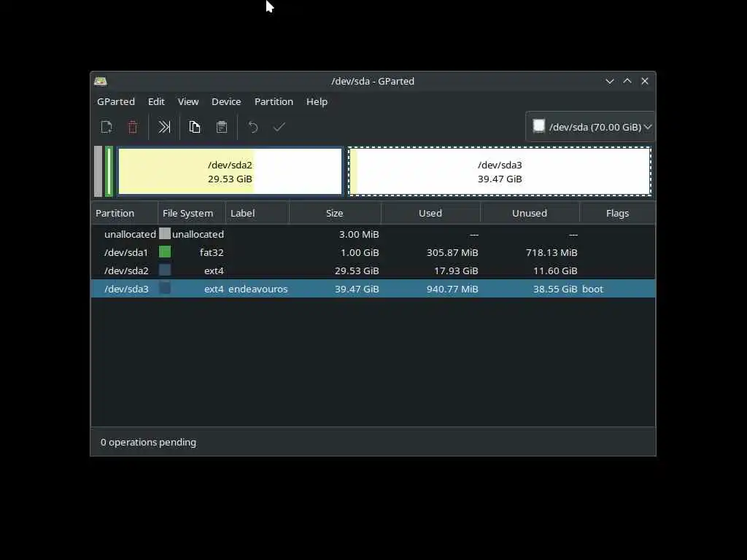Click the 39.47 GiB size cell in table
Screen dimensions: 747x560
tap(357, 289)
